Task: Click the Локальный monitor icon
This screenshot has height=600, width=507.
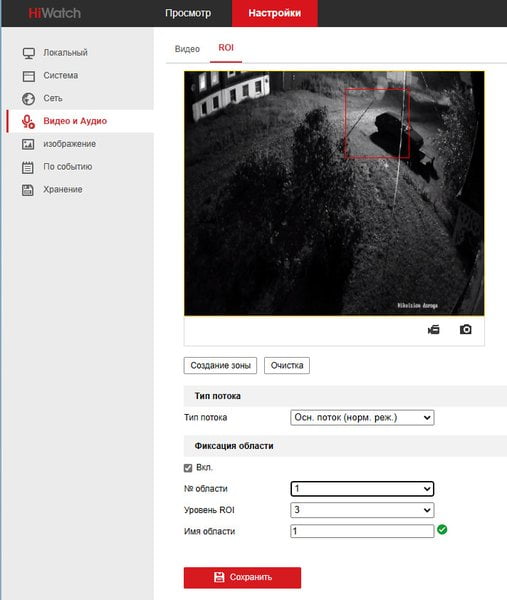Action: 29,53
